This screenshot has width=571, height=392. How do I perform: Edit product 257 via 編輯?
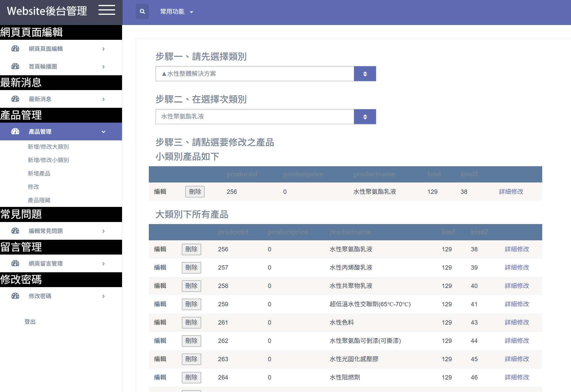click(x=160, y=267)
